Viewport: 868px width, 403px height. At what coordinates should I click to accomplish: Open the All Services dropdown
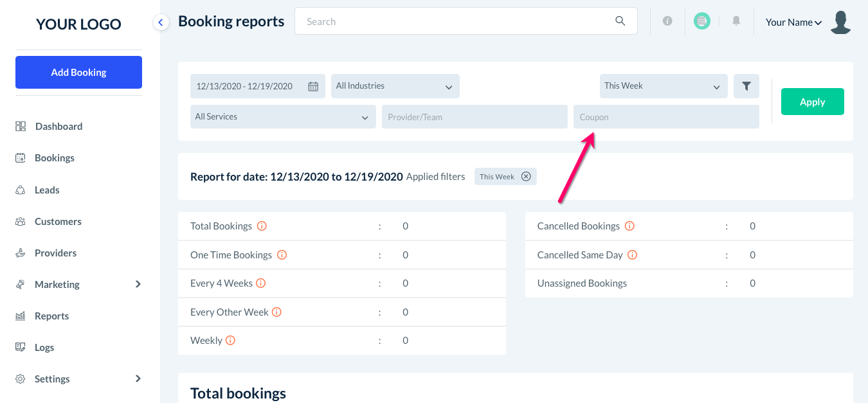[282, 117]
